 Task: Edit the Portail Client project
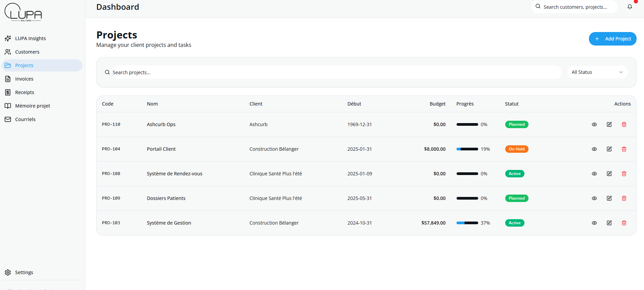[609, 149]
